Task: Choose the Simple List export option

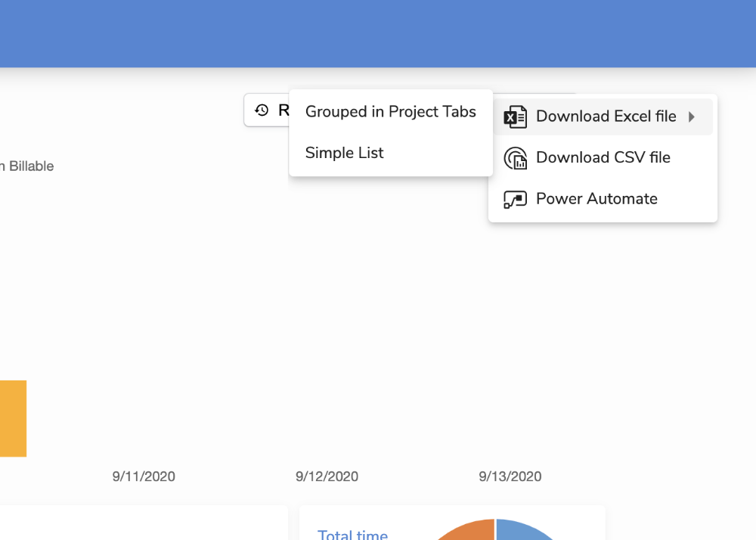Action: pyautogui.click(x=344, y=153)
